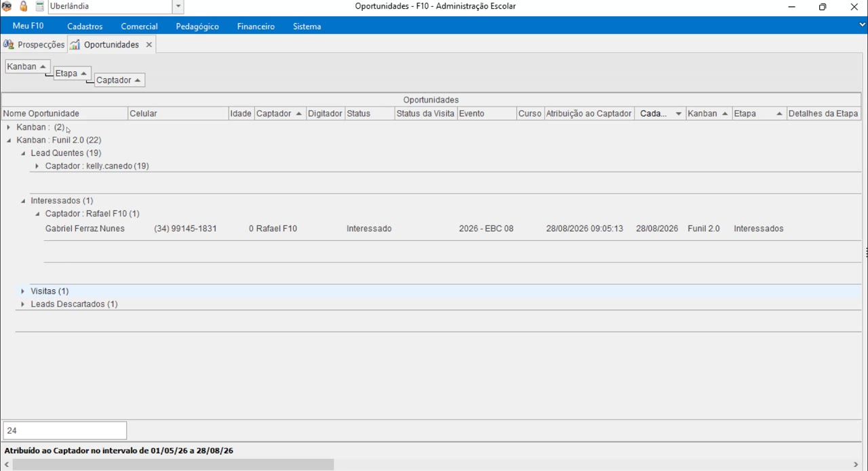The width and height of the screenshot is (868, 471).
Task: Open the Sistema menu
Action: pos(307,26)
